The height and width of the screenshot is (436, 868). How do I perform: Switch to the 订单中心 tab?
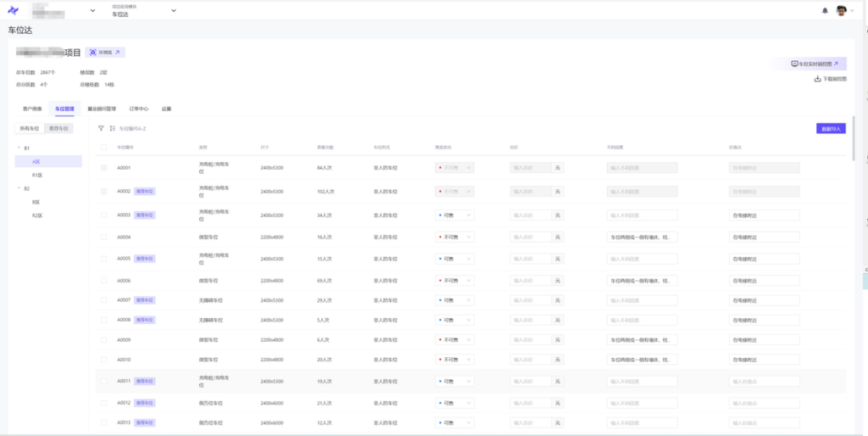[139, 109]
